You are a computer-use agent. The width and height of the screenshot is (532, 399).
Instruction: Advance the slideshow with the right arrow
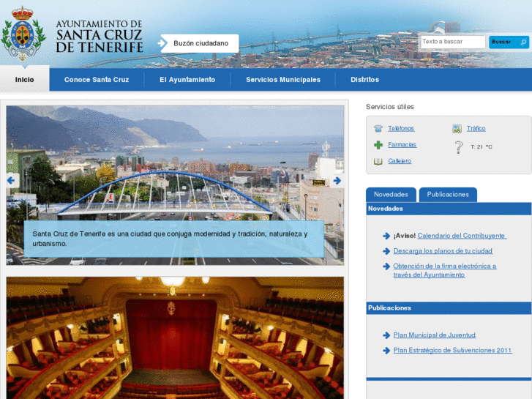pos(337,180)
